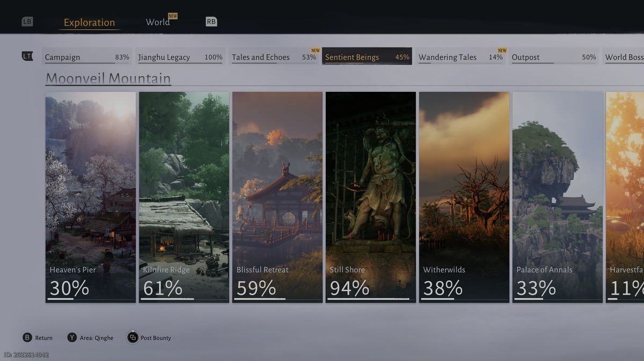Click the Kilnfire Ridge 61% progress bar
Screen dimensions: 644x361
[x=183, y=299]
